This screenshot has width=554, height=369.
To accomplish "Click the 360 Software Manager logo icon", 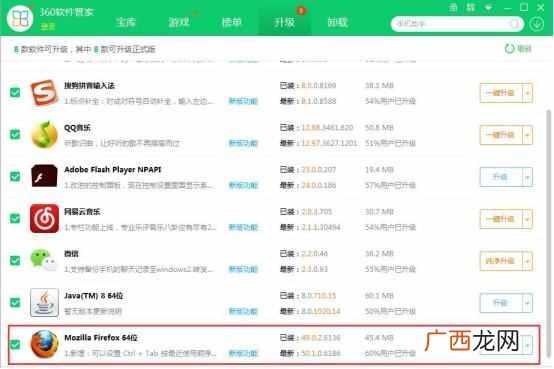I will coord(20,18).
